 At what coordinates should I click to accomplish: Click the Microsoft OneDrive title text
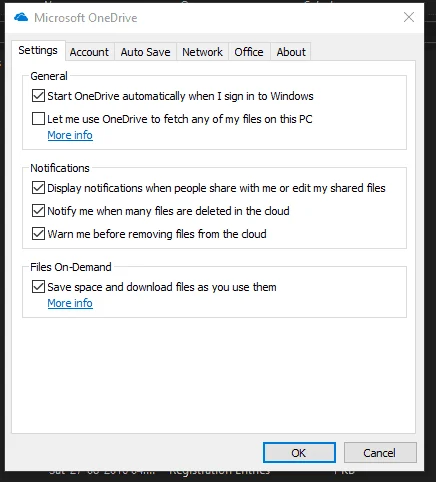pyautogui.click(x=86, y=18)
